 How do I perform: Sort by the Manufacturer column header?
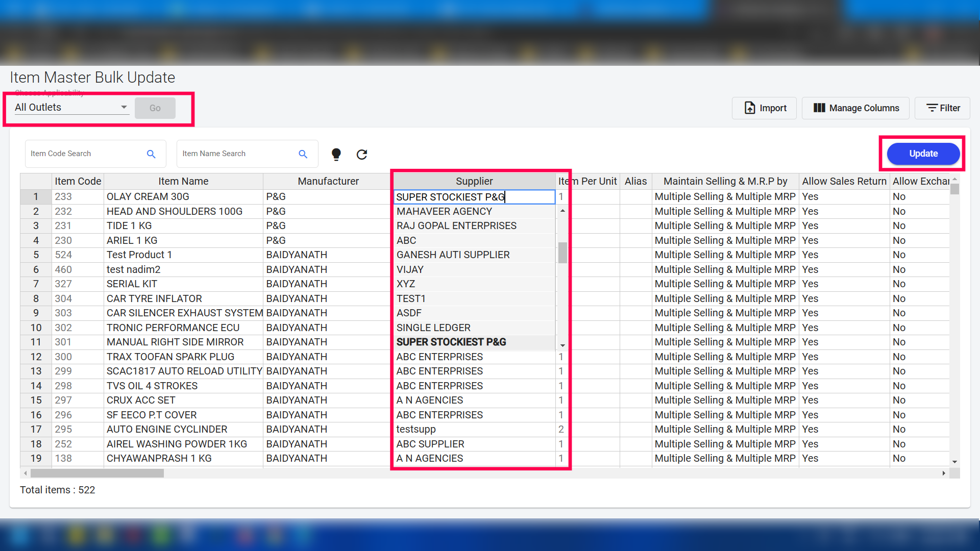pyautogui.click(x=328, y=181)
